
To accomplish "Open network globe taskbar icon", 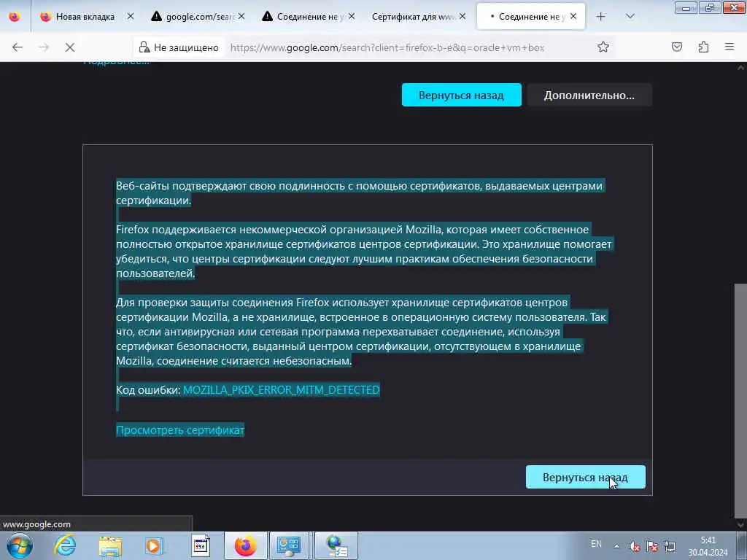I will 336,545.
